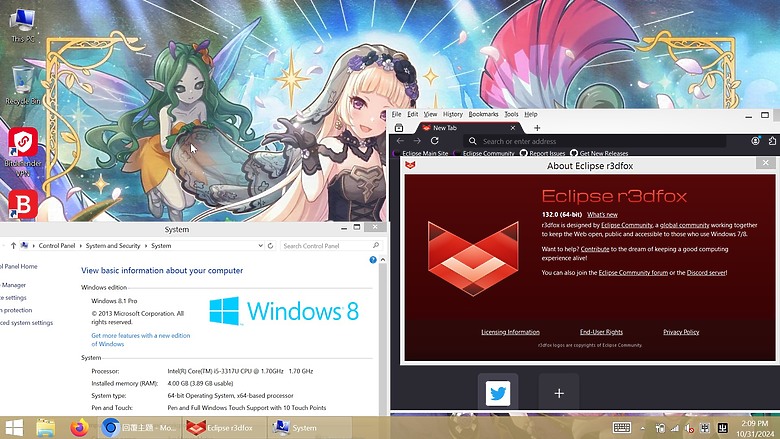
Task: Reload the page in r3dfox
Action: pyautogui.click(x=434, y=141)
